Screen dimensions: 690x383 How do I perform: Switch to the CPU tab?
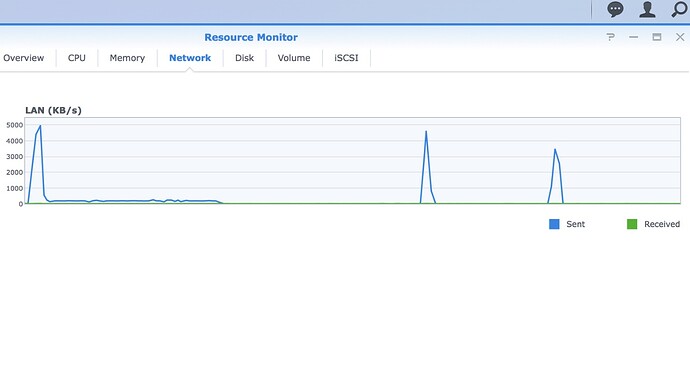(77, 58)
